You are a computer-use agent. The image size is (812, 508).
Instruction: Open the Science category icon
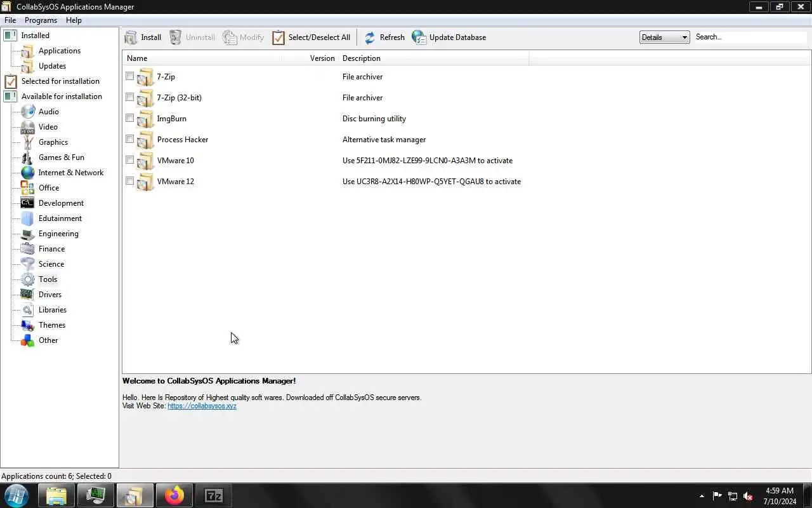point(28,264)
